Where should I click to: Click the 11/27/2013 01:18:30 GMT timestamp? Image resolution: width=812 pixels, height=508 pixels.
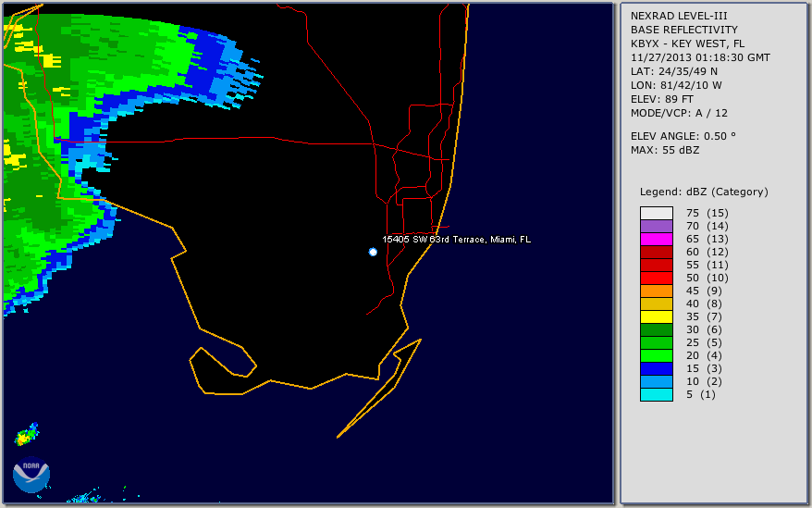pyautogui.click(x=700, y=58)
